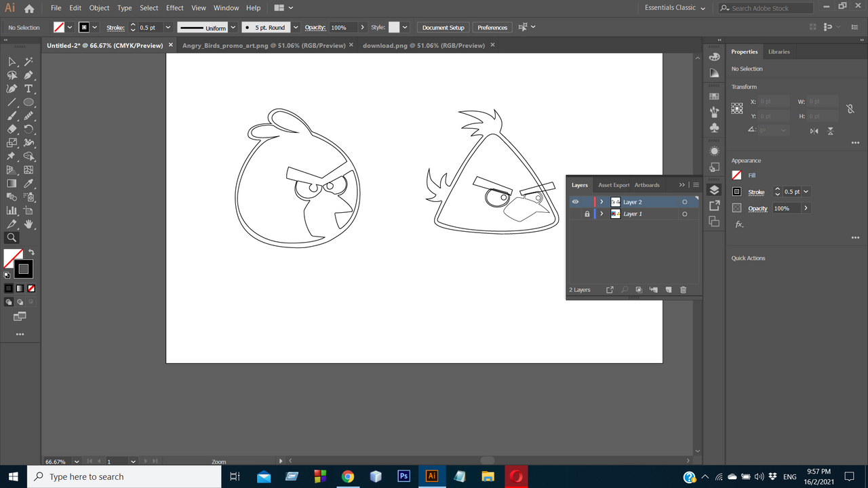
Task: Select the Magic Wand tool
Action: click(28, 62)
